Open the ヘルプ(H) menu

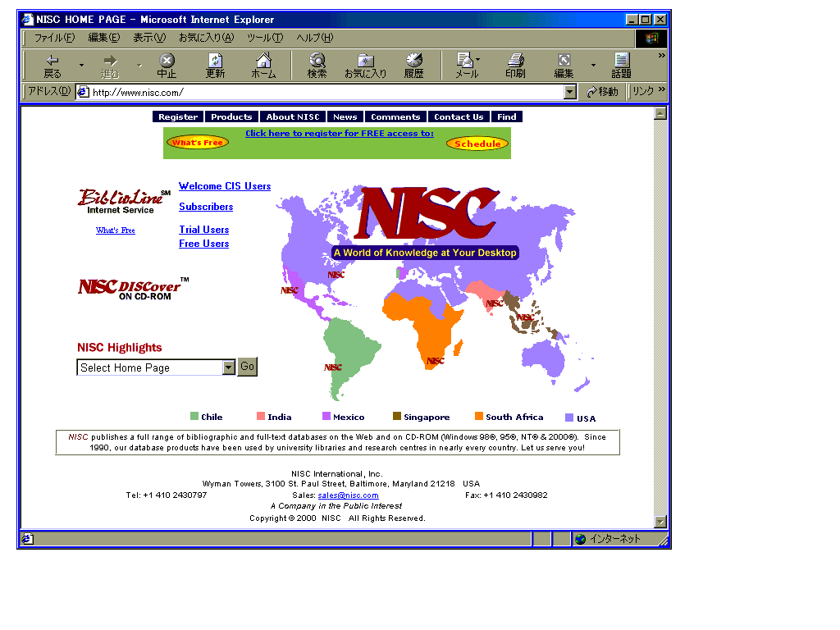point(314,38)
